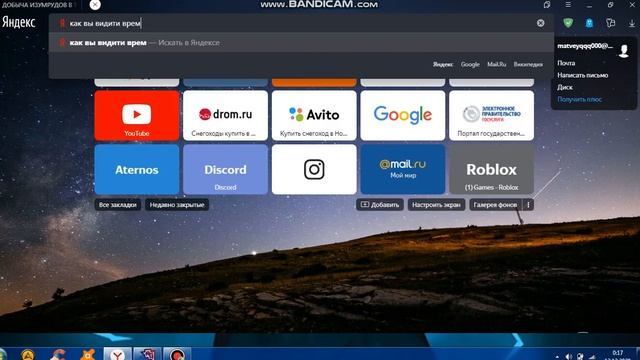Screen dimensions: 640x360
Task: Open the green Adguard shield extension
Action: (x=568, y=23)
